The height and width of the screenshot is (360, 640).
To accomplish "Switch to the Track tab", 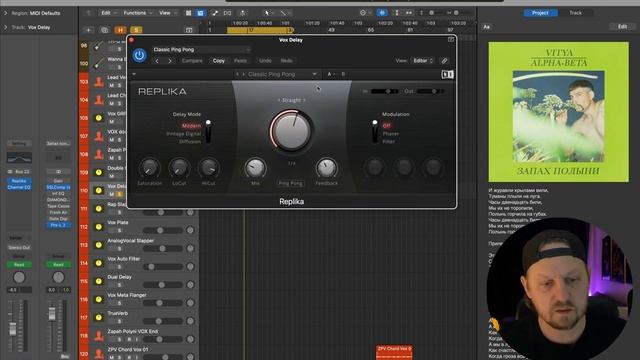I will point(576,13).
